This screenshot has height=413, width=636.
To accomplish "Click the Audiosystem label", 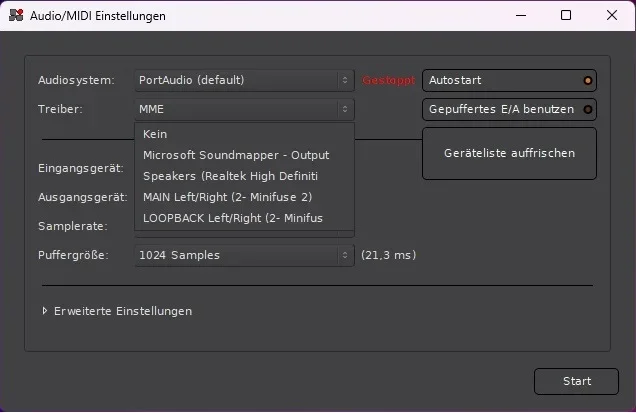I will [76, 80].
